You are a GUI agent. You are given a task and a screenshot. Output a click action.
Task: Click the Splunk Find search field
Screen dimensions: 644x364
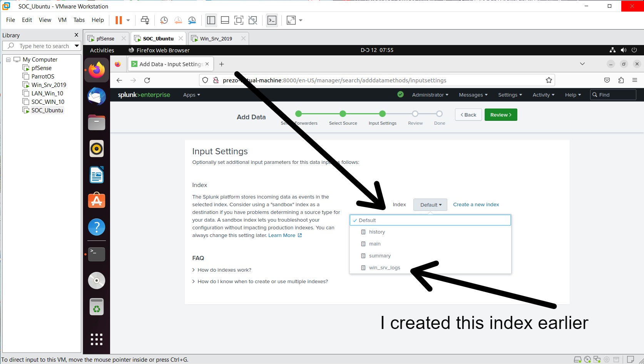point(613,95)
